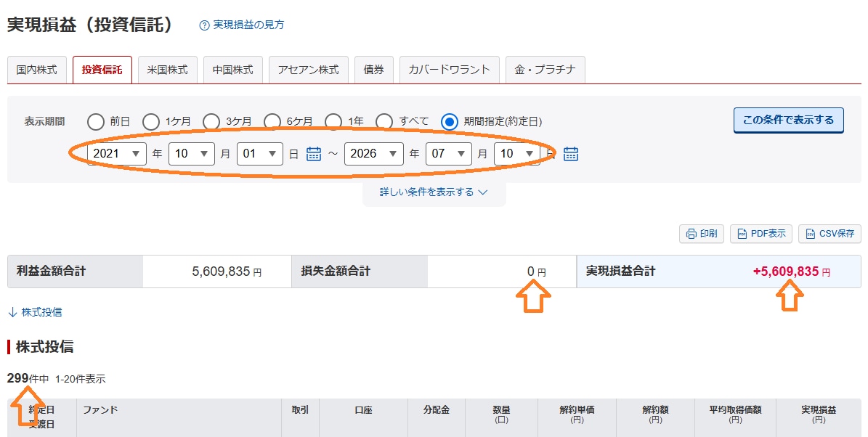
Task: Open the start month dropdown showing 10
Action: pyautogui.click(x=192, y=154)
